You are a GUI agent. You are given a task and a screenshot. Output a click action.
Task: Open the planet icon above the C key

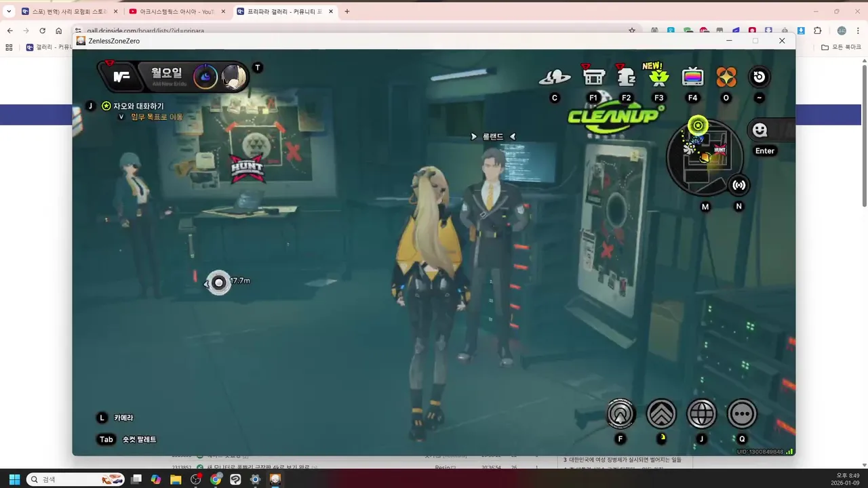(x=555, y=77)
